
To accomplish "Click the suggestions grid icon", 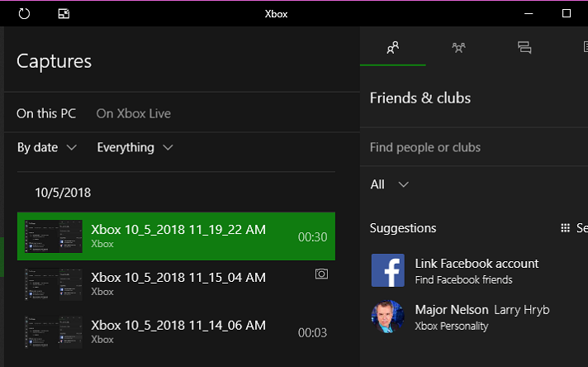I will coord(565,228).
